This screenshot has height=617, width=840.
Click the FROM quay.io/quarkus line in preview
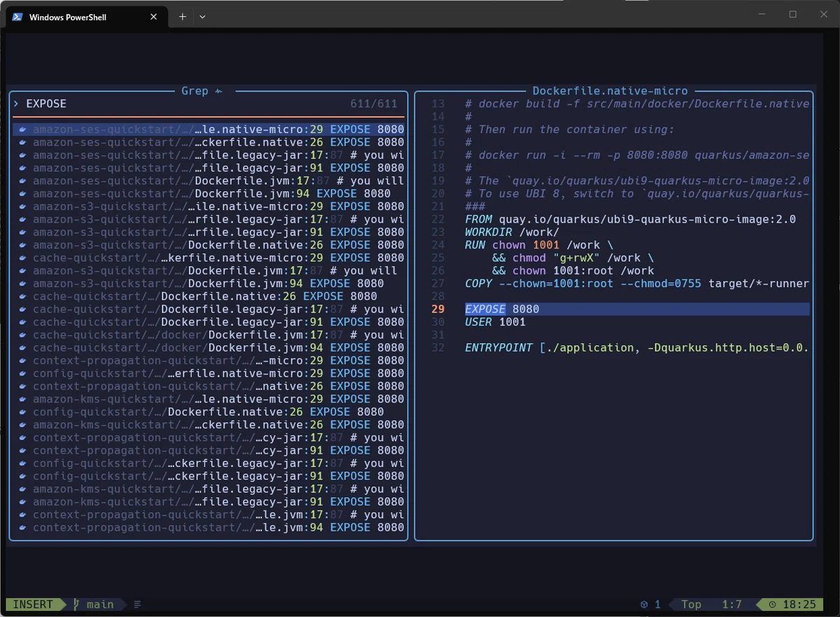pyautogui.click(x=630, y=219)
